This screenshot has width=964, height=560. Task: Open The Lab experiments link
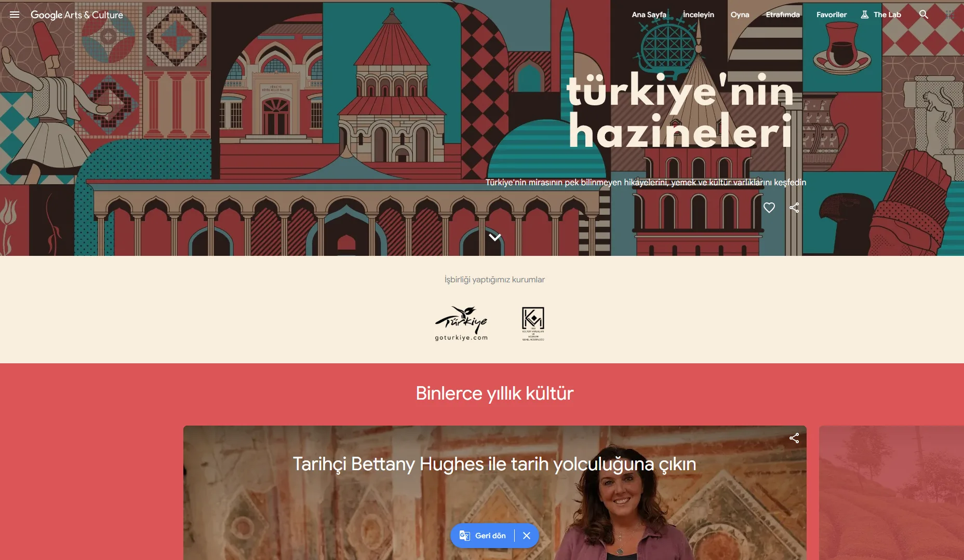881,15
